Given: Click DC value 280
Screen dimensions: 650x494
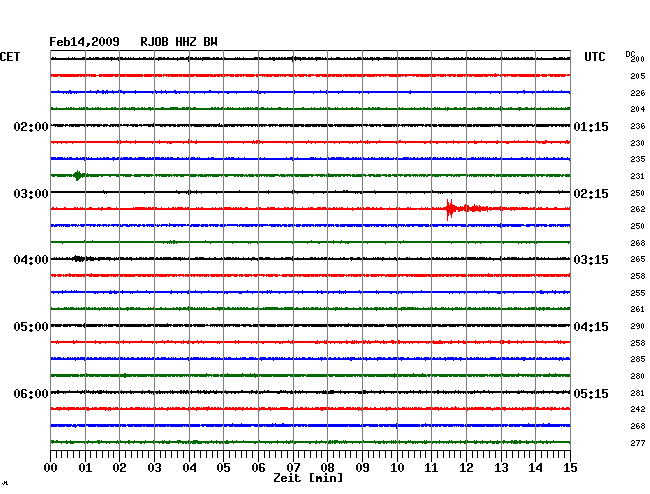Looking at the screenshot, I should [638, 376].
